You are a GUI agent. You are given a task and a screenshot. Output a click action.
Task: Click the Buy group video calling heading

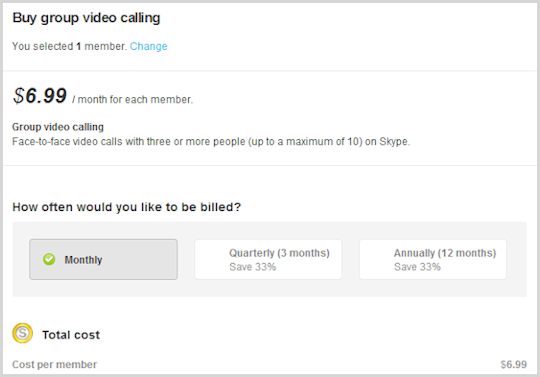86,18
